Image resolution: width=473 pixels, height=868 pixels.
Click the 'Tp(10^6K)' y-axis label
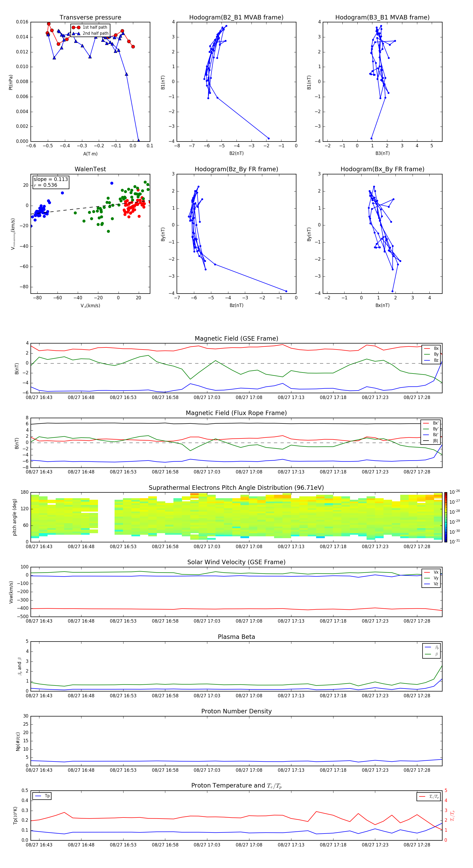(x=15, y=815)
